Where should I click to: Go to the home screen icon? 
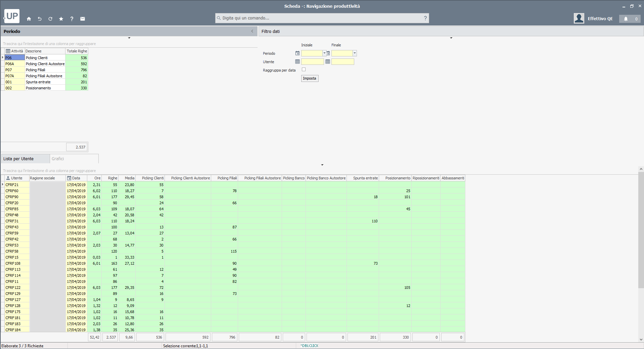29,19
